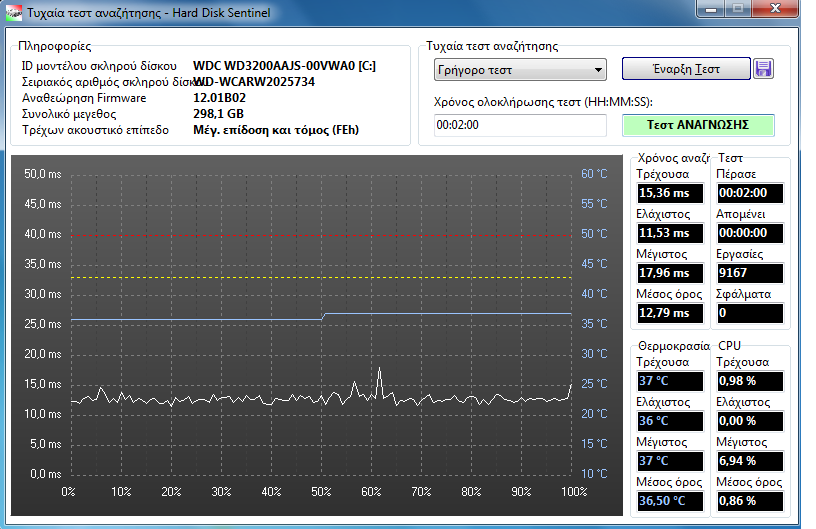Click the save disk icon
The height and width of the screenshot is (529, 816).
[763, 69]
